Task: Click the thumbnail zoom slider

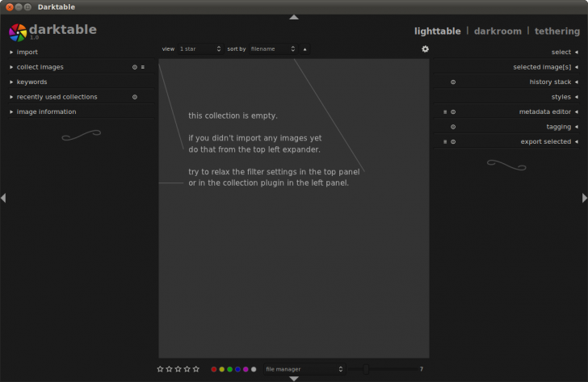Action: (x=383, y=369)
